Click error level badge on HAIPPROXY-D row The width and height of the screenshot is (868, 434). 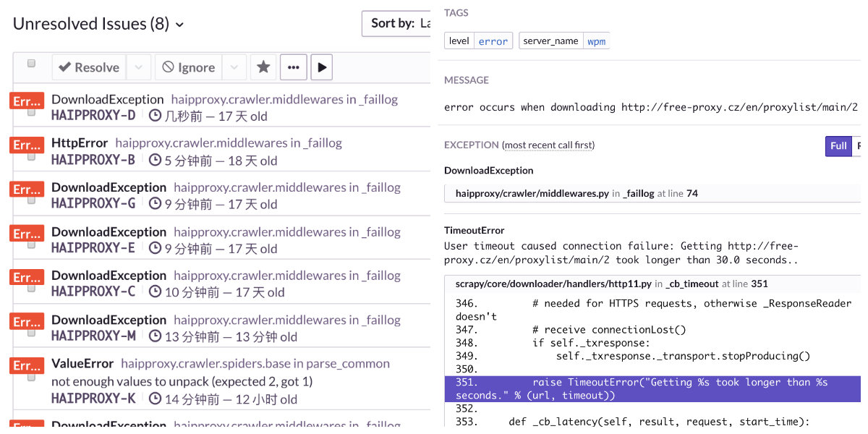pyautogui.click(x=27, y=101)
